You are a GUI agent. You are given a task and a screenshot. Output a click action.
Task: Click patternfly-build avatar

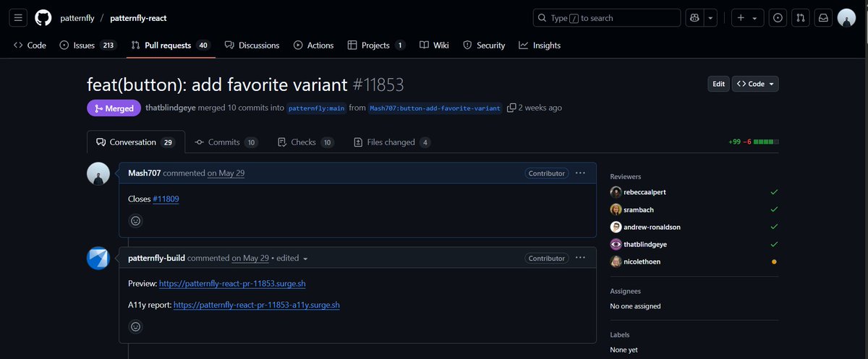pos(98,259)
